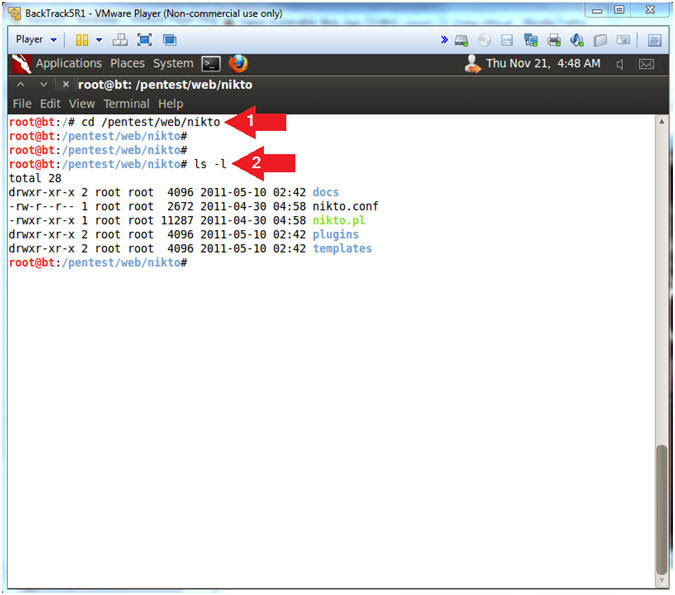Image resolution: width=675 pixels, height=595 pixels.
Task: Open the clock showing Thu Nov 21
Action: [x=543, y=64]
